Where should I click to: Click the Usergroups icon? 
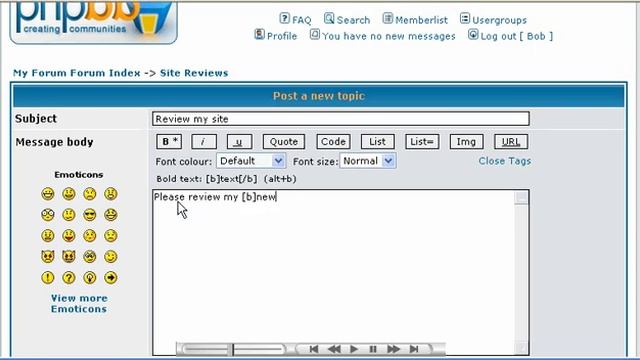coord(464,18)
